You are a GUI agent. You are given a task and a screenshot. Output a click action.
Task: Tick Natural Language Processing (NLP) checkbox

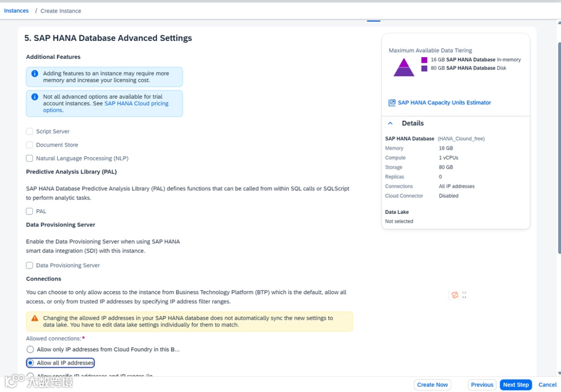pos(29,158)
